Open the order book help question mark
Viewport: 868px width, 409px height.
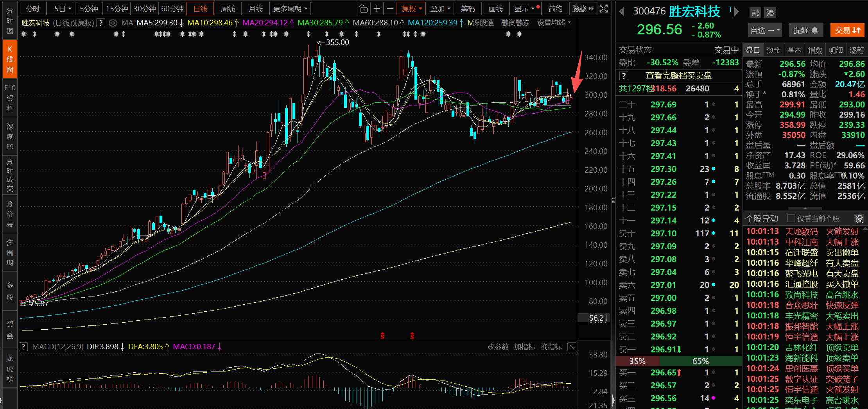pyautogui.click(x=624, y=76)
